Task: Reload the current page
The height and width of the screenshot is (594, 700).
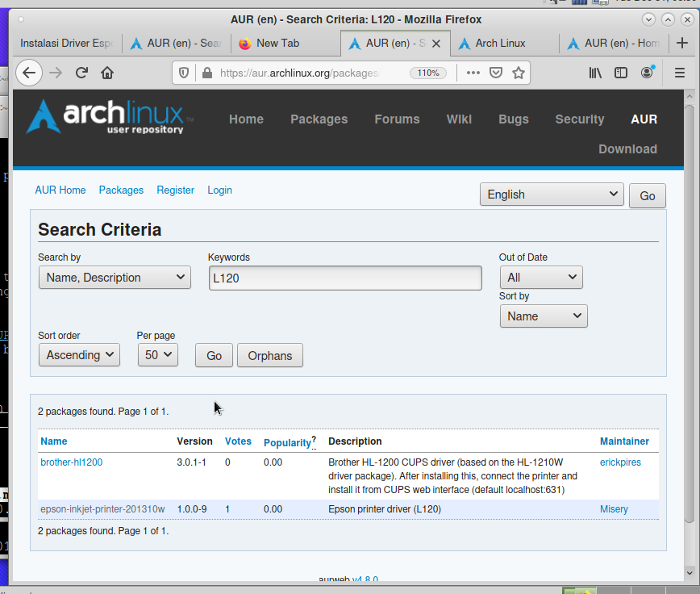Action: click(x=81, y=73)
